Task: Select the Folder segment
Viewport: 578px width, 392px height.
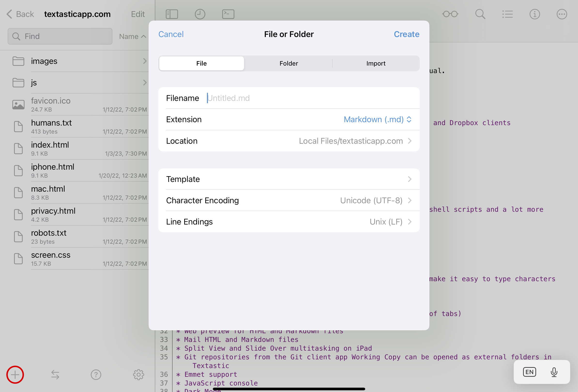Action: click(289, 63)
